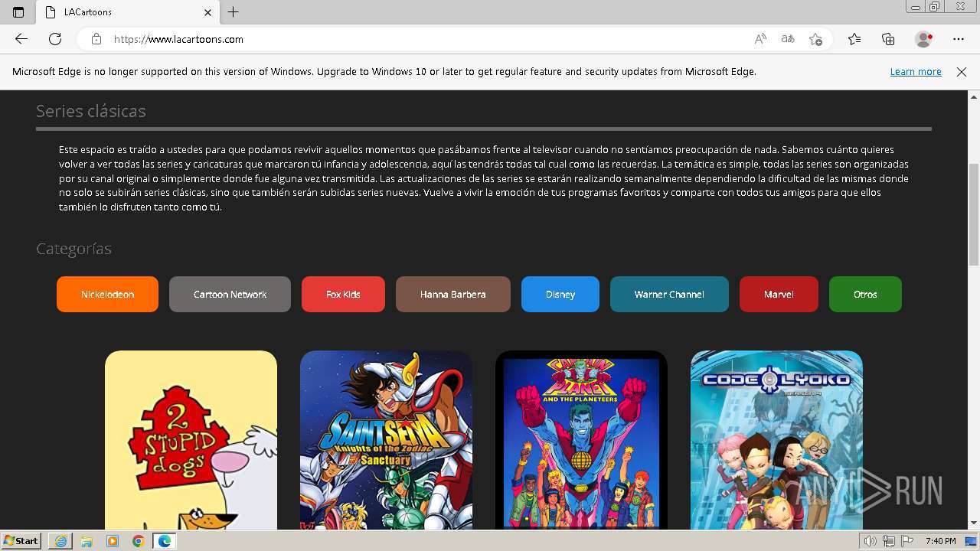980x551 pixels.
Task: Click the system clock 7:40 PM
Action: pos(940,541)
